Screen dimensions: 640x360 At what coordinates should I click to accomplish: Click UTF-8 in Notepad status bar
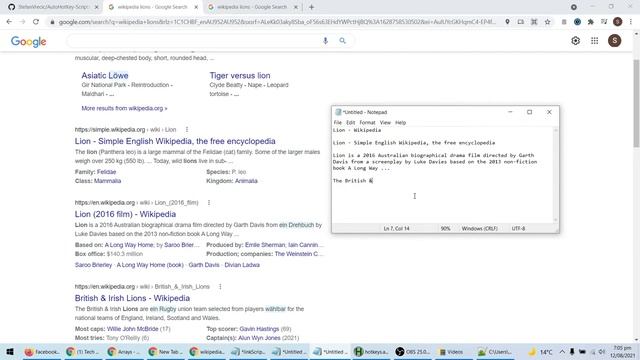tap(518, 229)
